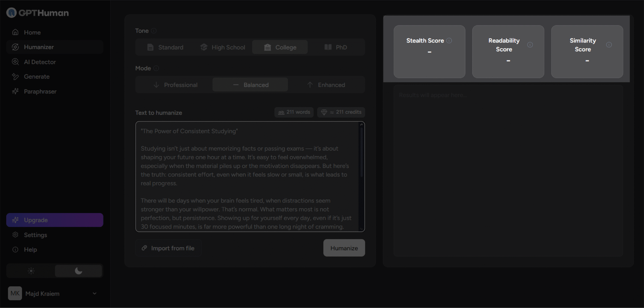Screen dimensions: 644x308
Task: Expand the Majd Kraiem account menu
Action: 95,294
